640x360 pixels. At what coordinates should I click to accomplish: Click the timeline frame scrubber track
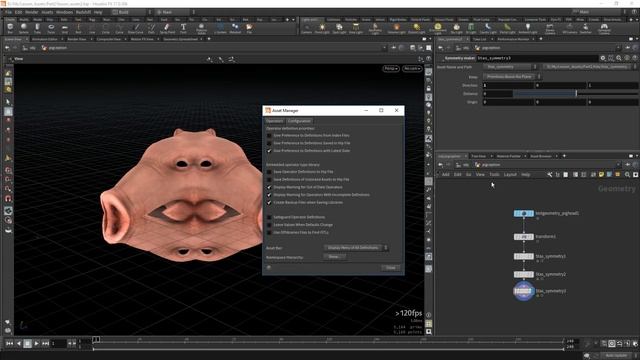pos(328,340)
